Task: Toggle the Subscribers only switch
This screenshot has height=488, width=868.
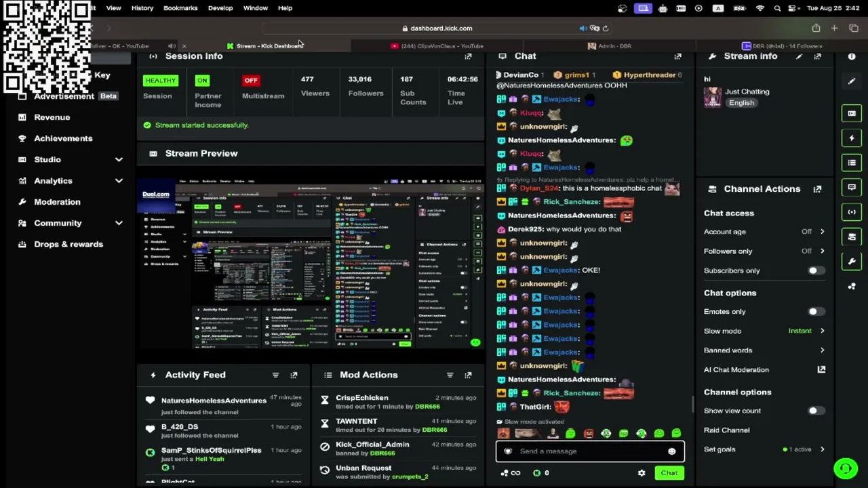Action: tap(816, 271)
